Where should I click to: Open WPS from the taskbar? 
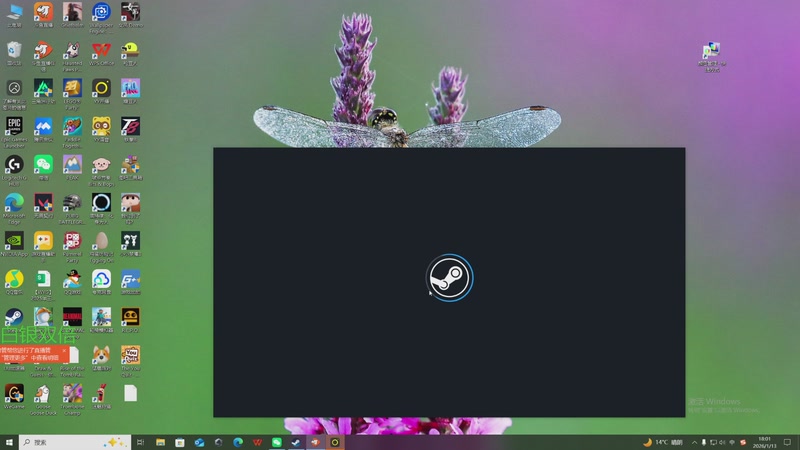[257, 442]
